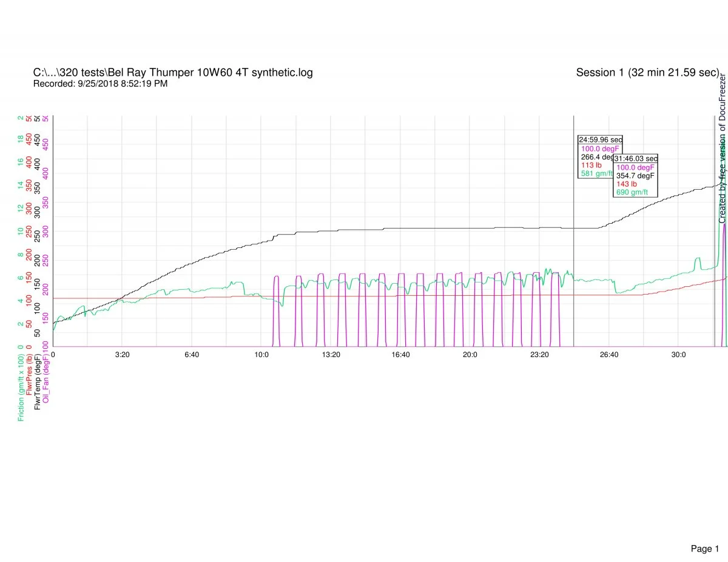Click the log file path title
The width and height of the screenshot is (728, 562).
[173, 73]
